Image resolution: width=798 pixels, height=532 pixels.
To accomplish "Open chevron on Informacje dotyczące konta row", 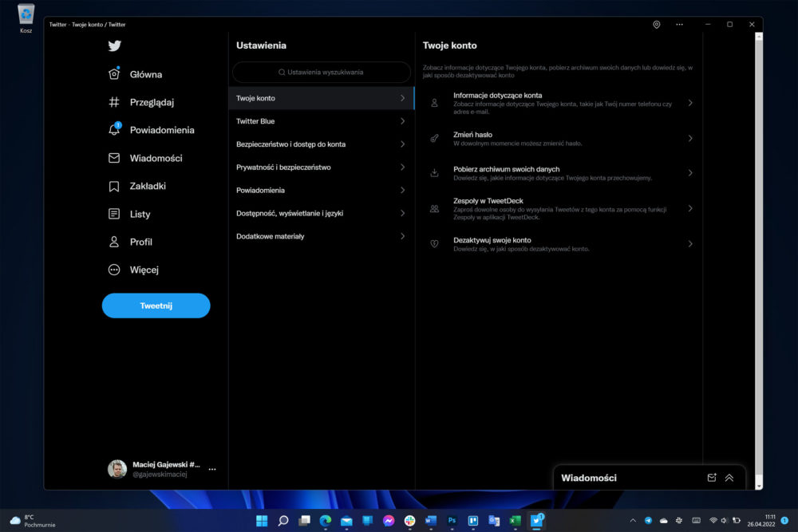I will pyautogui.click(x=690, y=103).
